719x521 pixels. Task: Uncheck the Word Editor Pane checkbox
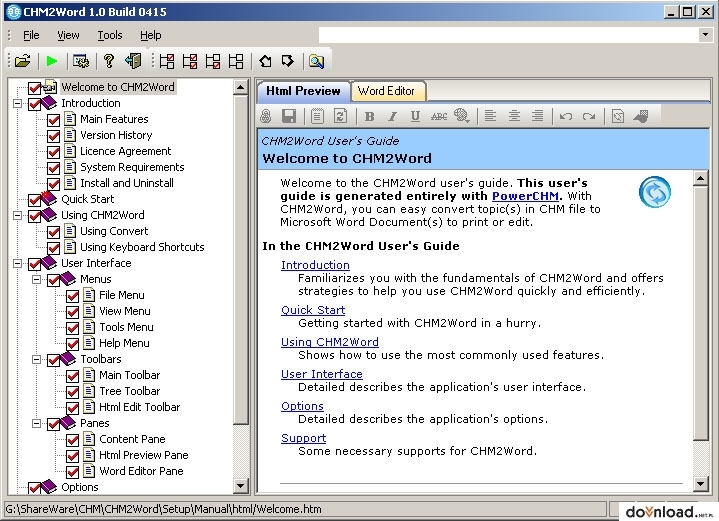[72, 472]
